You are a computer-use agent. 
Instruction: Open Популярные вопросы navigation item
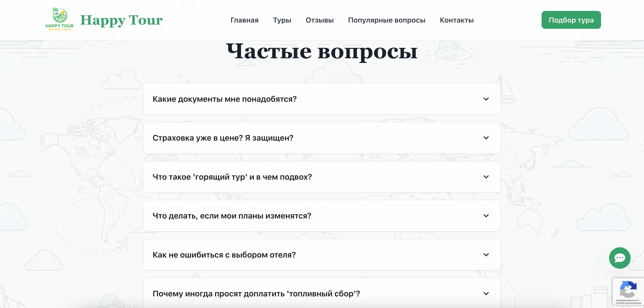[387, 20]
